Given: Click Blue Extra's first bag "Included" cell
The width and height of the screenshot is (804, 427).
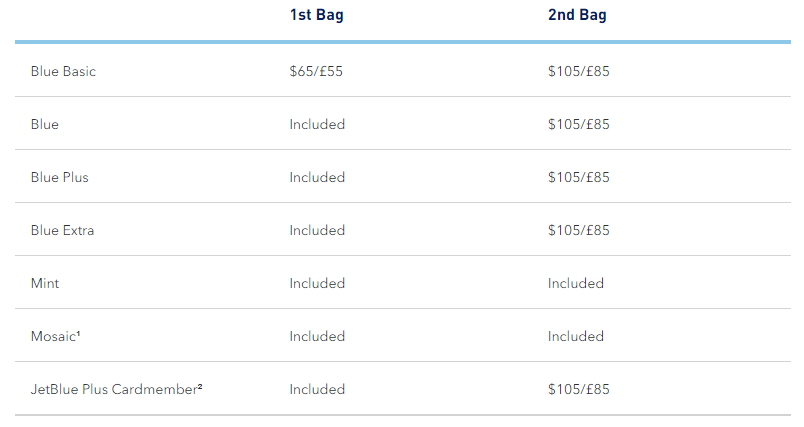Looking at the screenshot, I should 317,231.
